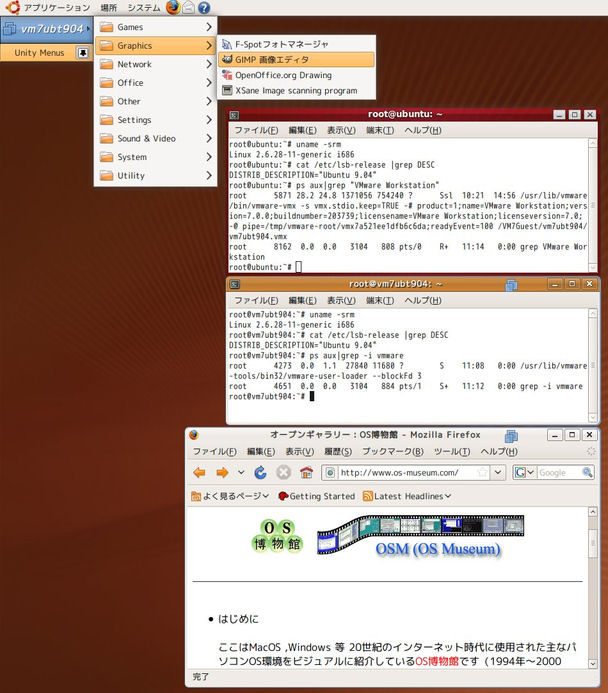Open the vm7ubt904 Unity menu button
This screenshot has height=693, width=608.
[x=46, y=29]
